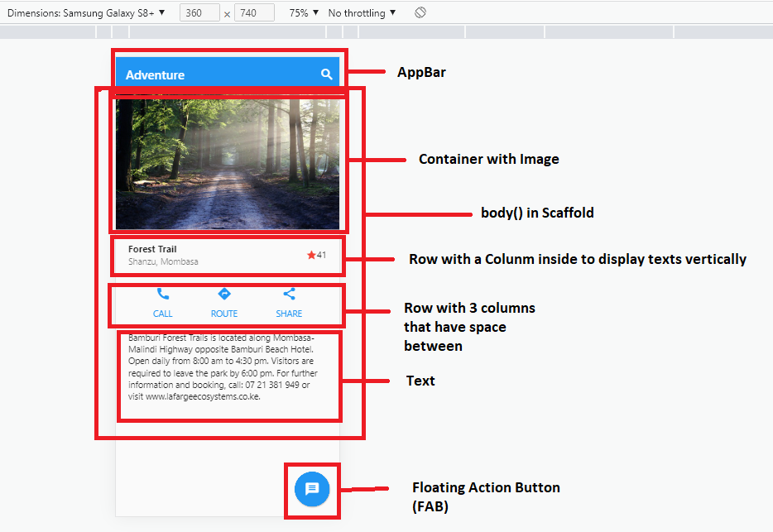Open the 75% zoom dropdown

(300, 12)
